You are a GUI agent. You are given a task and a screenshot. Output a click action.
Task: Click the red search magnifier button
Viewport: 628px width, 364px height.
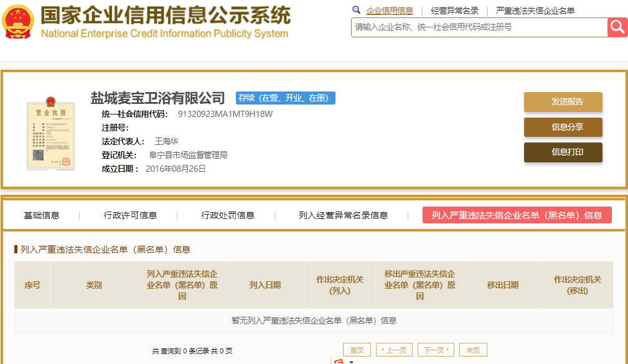tap(617, 27)
